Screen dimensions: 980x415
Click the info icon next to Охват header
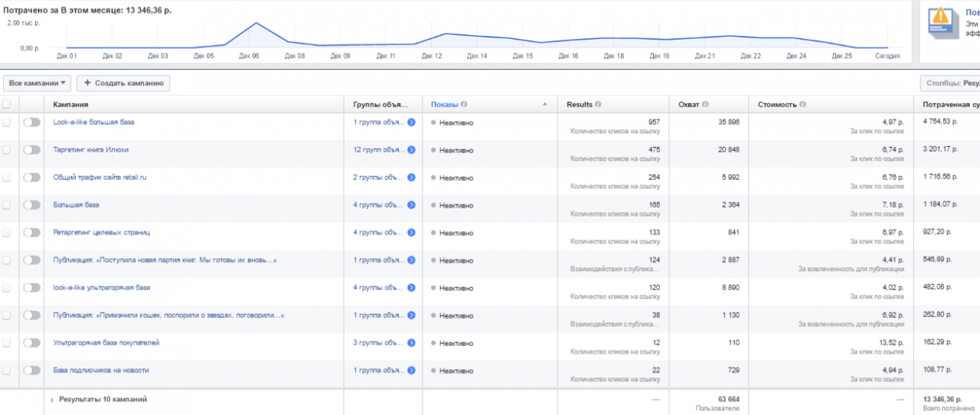pyautogui.click(x=705, y=104)
